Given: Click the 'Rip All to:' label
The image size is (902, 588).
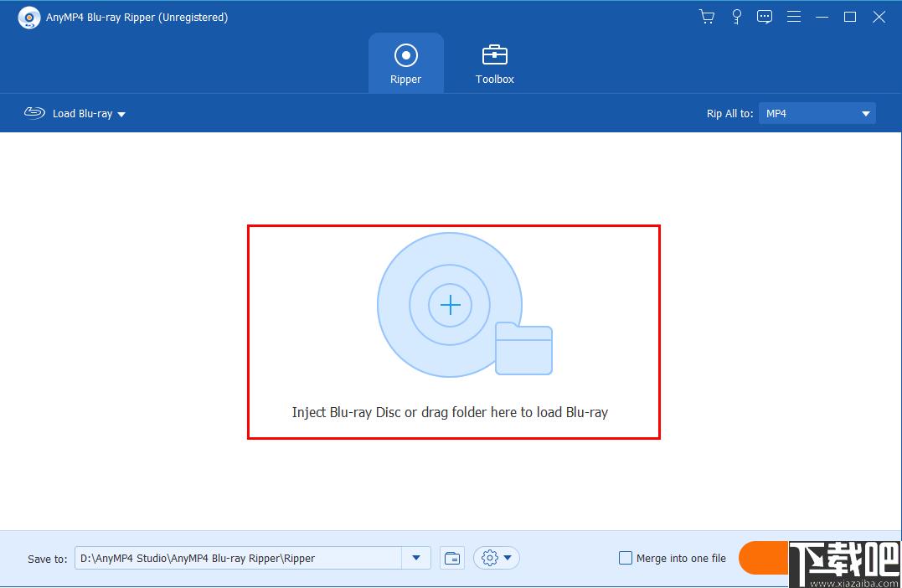Looking at the screenshot, I should coord(729,113).
